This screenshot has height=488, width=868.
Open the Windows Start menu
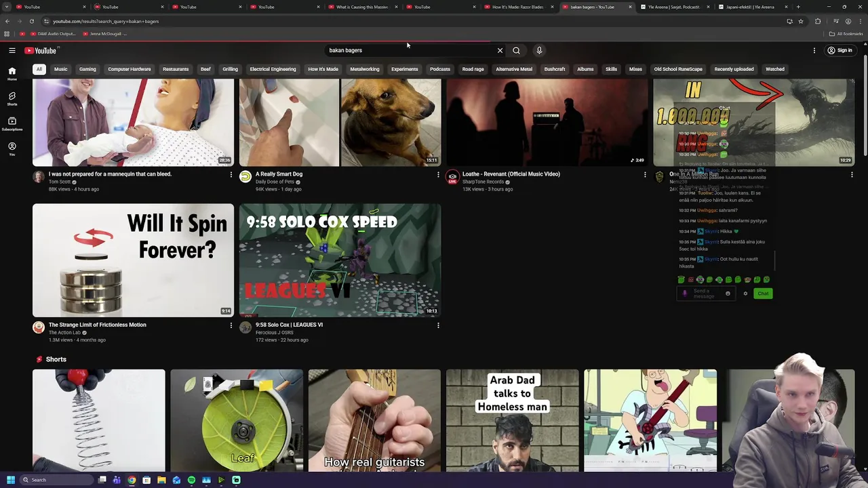(10, 480)
